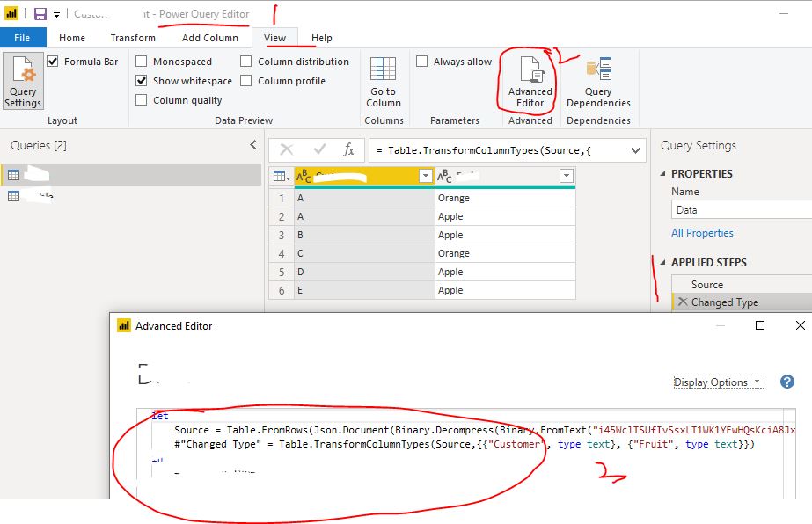Open the Help ribbon tab
812x524 pixels.
[322, 38]
